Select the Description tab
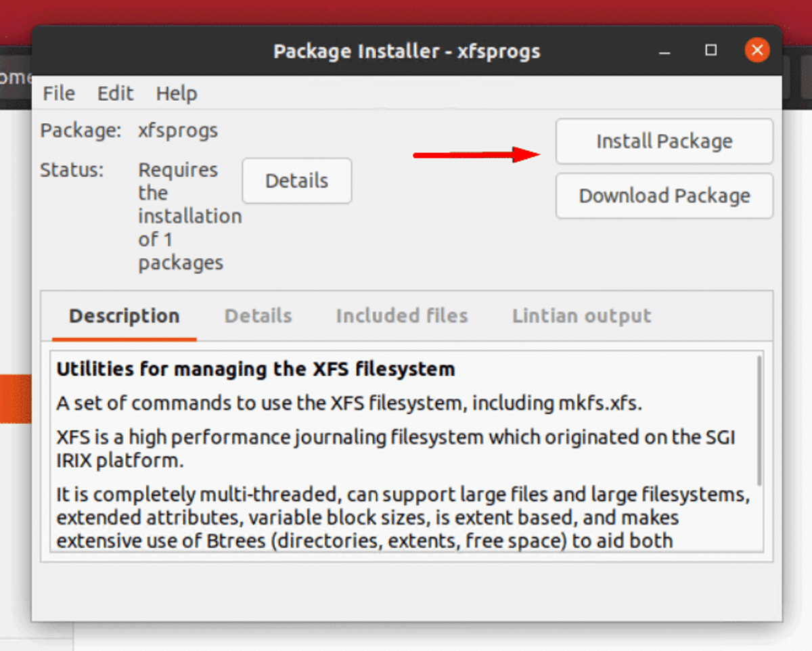812x651 pixels. (125, 316)
